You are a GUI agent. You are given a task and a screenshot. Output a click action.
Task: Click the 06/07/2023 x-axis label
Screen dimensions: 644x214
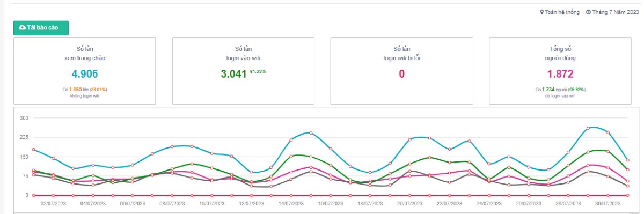pyautogui.click(x=133, y=203)
